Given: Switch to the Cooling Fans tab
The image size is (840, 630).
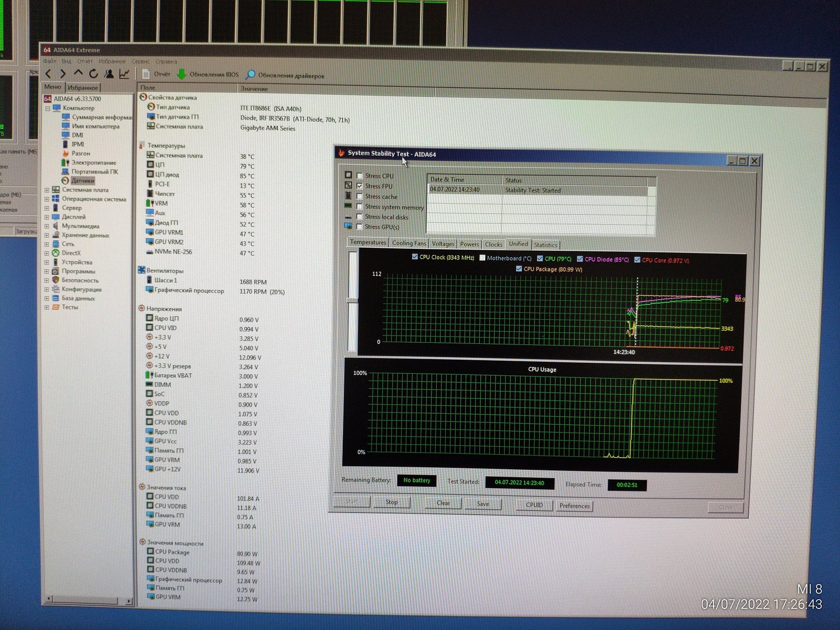Looking at the screenshot, I should point(409,243).
